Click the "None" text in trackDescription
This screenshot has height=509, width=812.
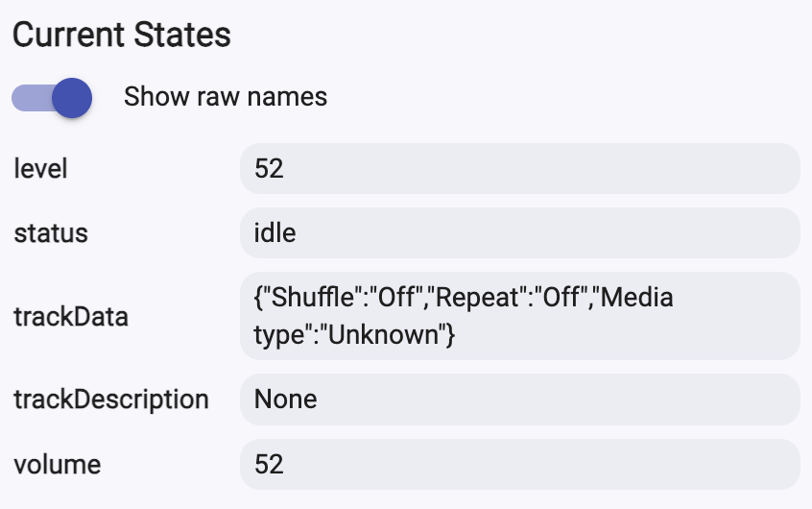[x=285, y=399]
